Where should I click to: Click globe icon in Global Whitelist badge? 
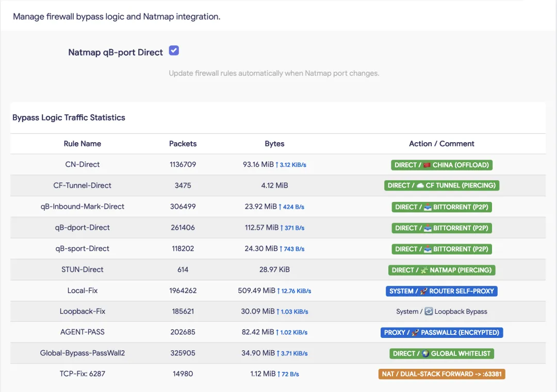(x=425, y=353)
